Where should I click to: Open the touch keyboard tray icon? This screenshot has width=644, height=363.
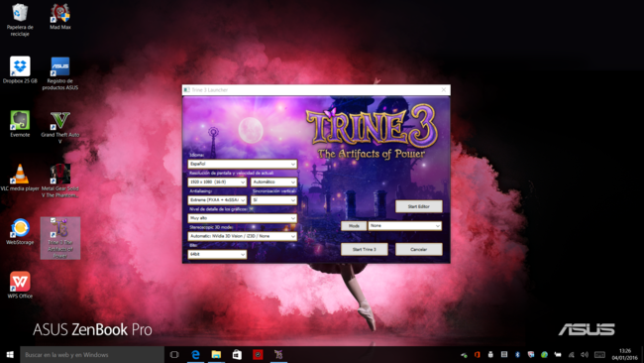tap(600, 355)
